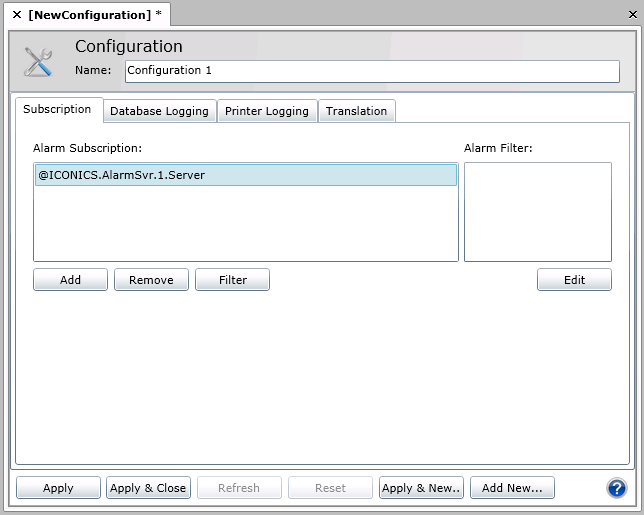
Task: Click the Filter button
Action: click(232, 280)
